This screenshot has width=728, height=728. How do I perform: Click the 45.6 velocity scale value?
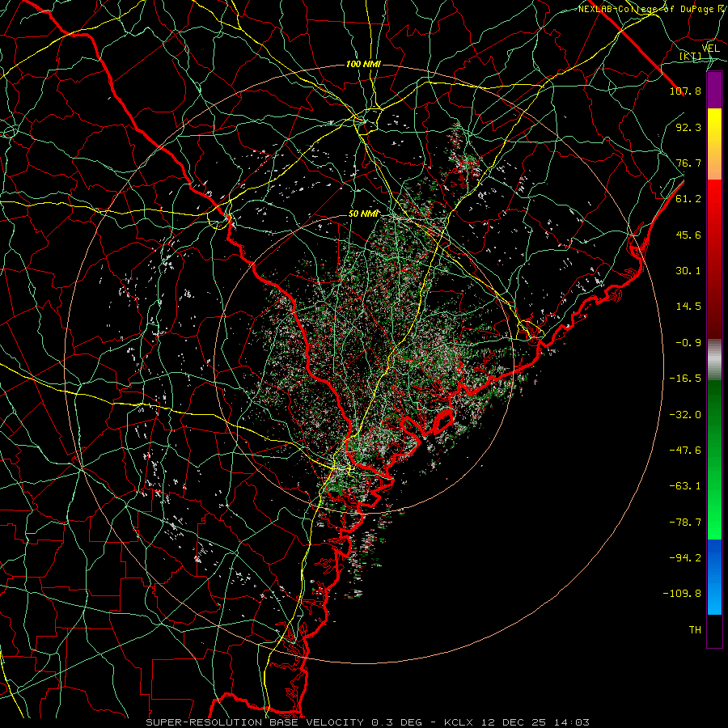pyautogui.click(x=688, y=235)
